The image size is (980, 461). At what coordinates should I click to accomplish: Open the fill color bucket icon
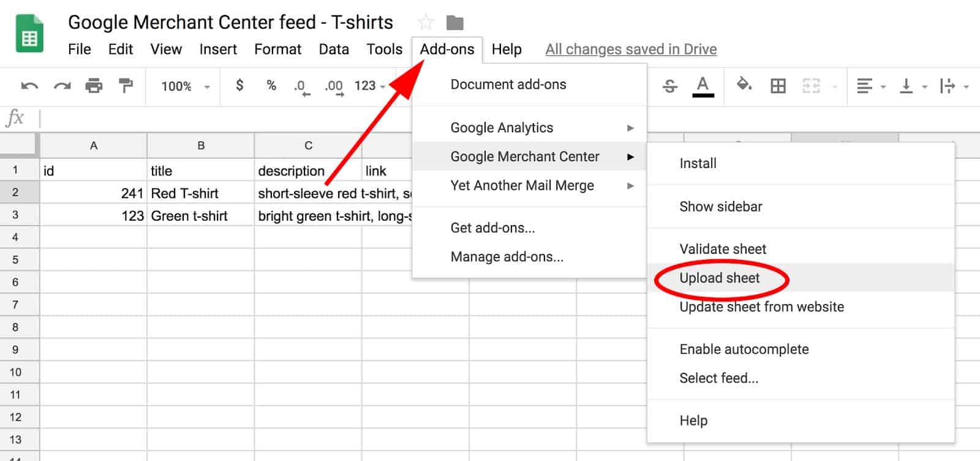click(x=744, y=85)
